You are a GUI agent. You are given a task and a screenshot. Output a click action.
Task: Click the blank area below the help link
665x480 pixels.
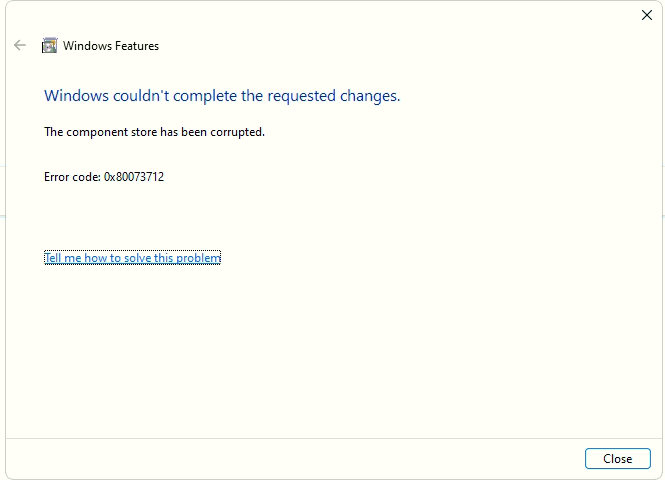330,350
